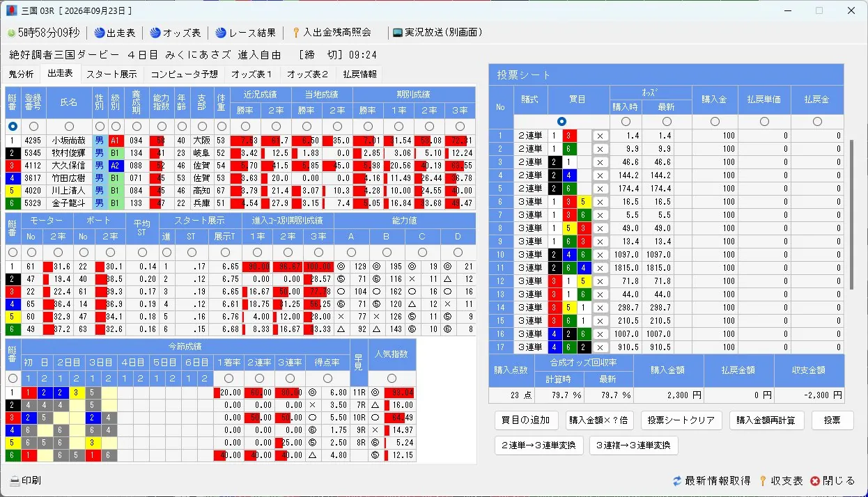The image size is (868, 497).
Task: Switch to the 払戻情報 tab
Action: point(359,74)
